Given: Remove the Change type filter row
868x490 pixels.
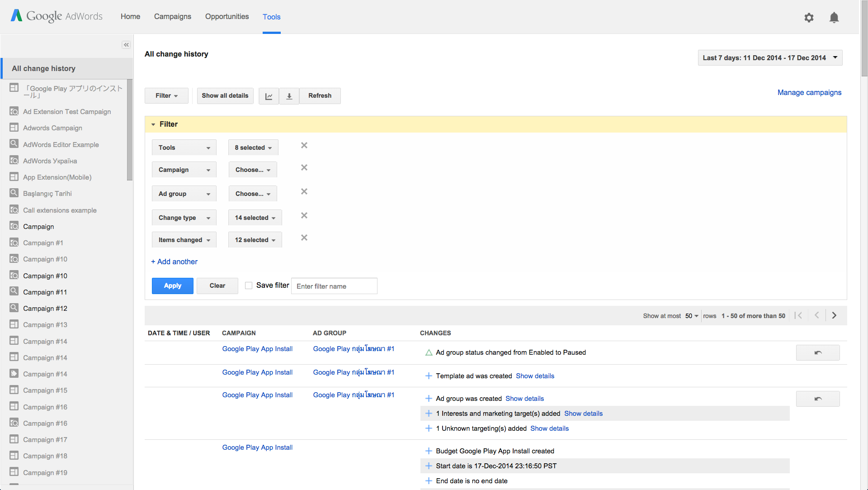Looking at the screenshot, I should coord(304,215).
